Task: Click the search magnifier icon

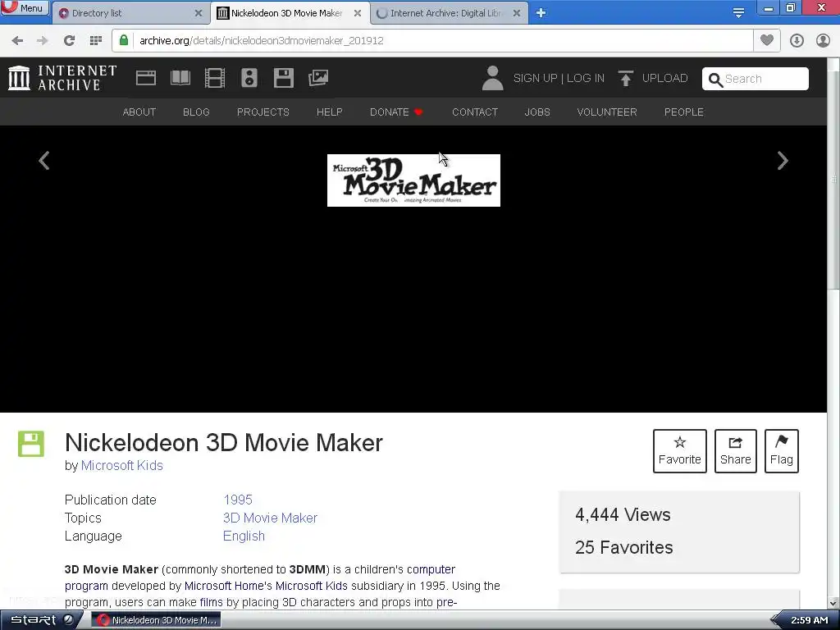Action: coord(715,80)
